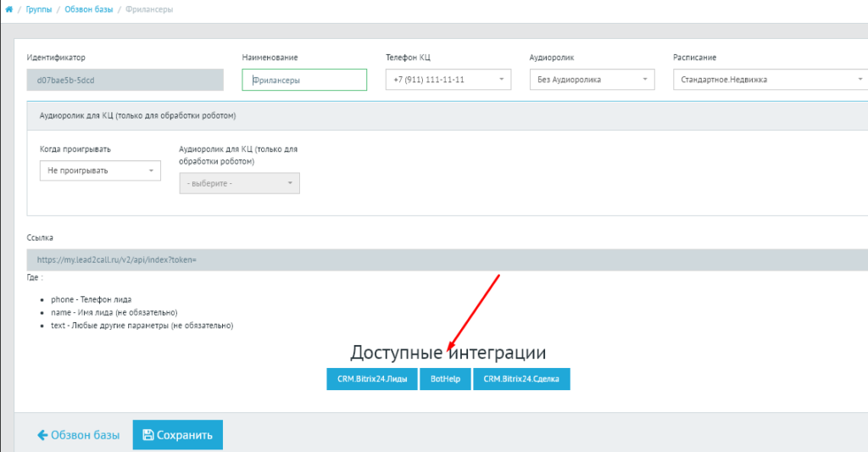Screen dimensions: 868x452
Task: Expand the Без Аудиоролика dropdown
Action: point(592,80)
